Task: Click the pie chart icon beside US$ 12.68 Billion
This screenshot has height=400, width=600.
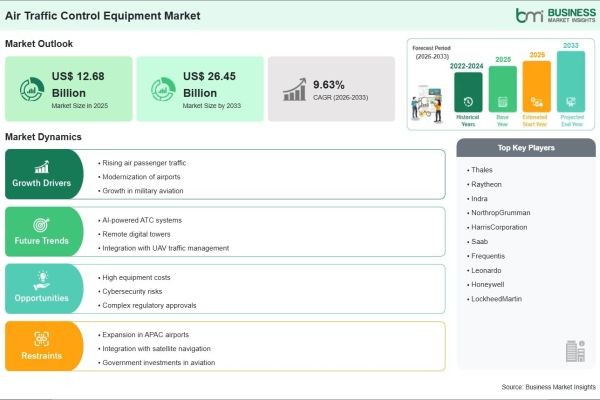Action: coord(32,89)
